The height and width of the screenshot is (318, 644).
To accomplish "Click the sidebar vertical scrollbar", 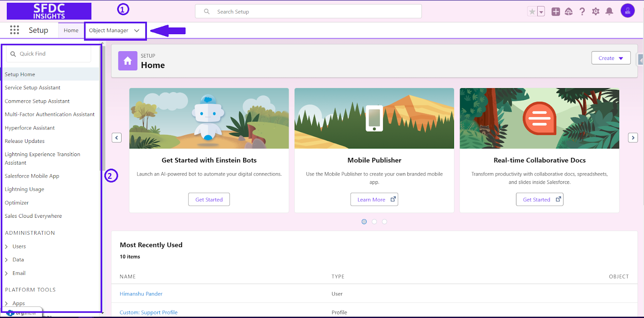I will coord(103,108).
